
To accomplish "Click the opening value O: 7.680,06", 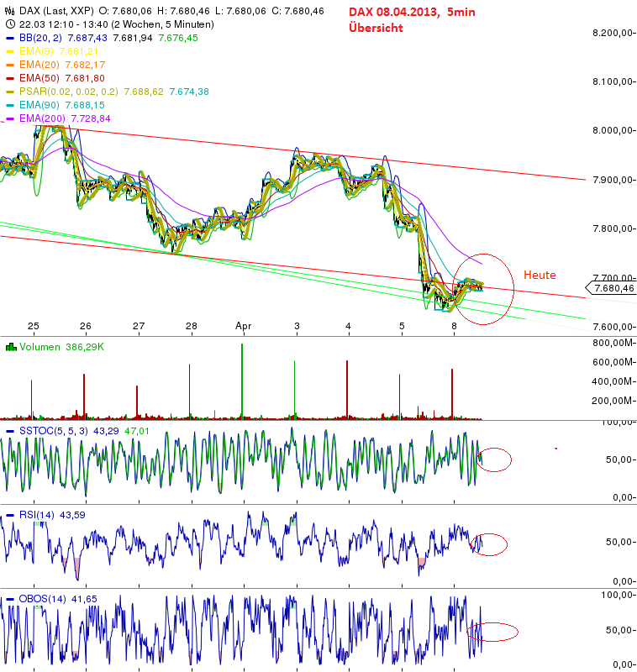I will point(124,11).
